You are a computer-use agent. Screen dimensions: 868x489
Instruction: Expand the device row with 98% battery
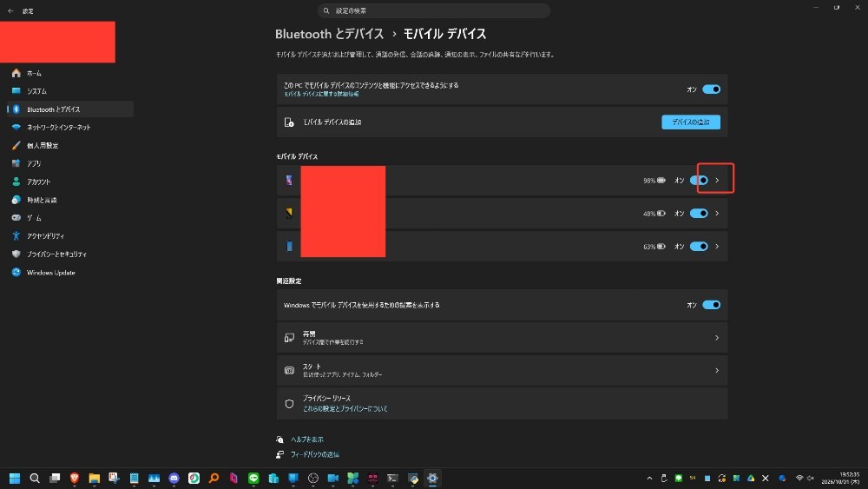tap(717, 180)
